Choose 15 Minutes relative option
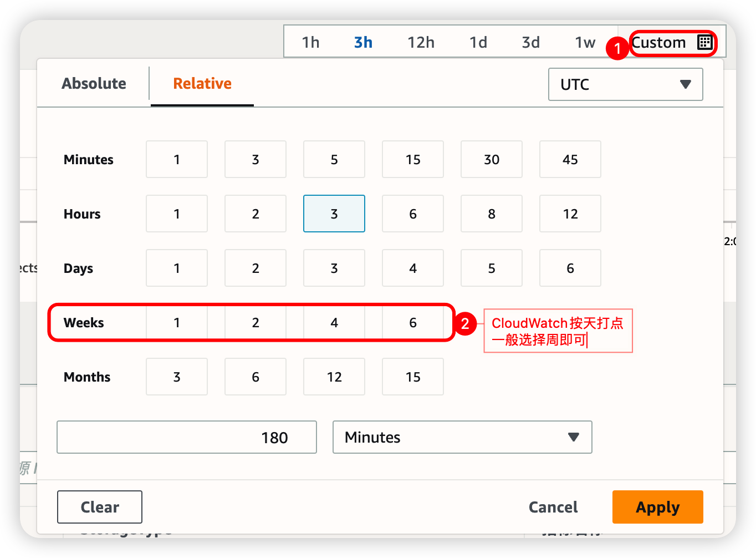 click(x=413, y=159)
